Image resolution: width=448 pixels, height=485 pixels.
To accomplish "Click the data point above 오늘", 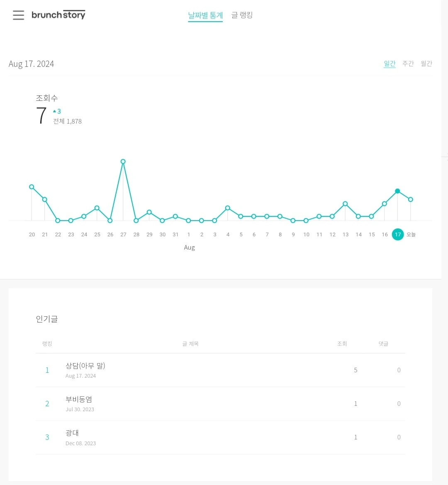I will tap(411, 199).
